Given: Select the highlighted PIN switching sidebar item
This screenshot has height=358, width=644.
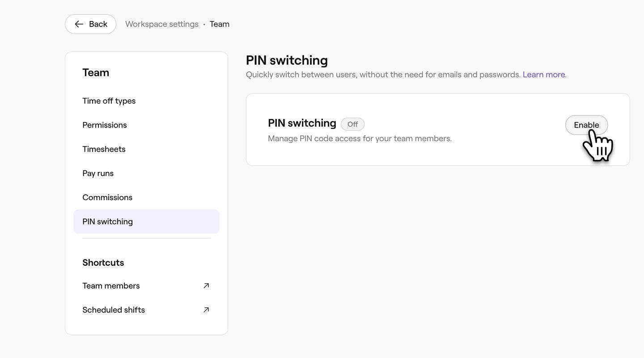Looking at the screenshot, I should click(107, 222).
